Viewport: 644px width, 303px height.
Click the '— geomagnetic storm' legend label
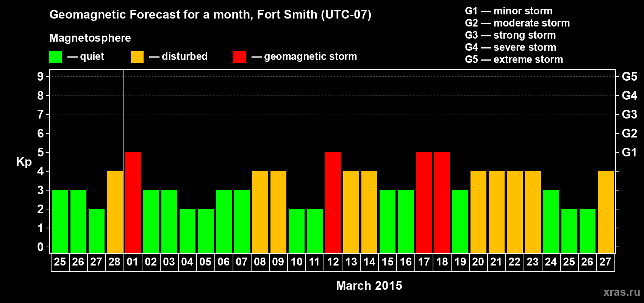(304, 57)
